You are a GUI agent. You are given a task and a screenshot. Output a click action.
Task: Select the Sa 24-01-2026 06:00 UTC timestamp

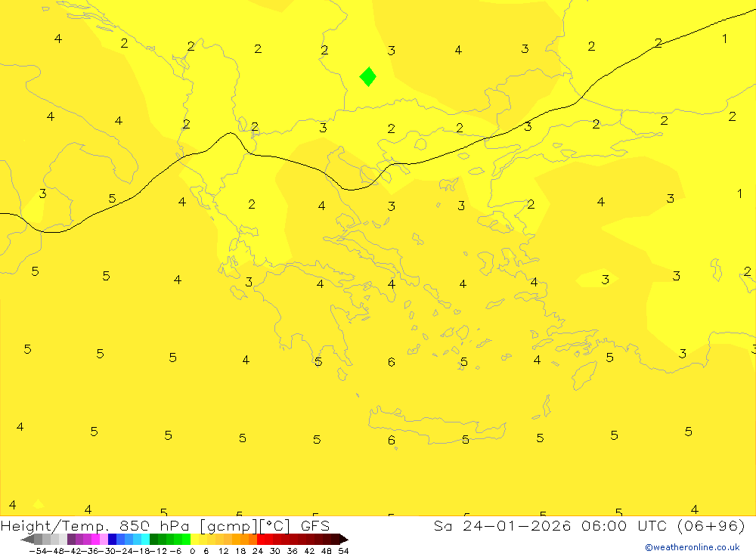tap(589, 525)
